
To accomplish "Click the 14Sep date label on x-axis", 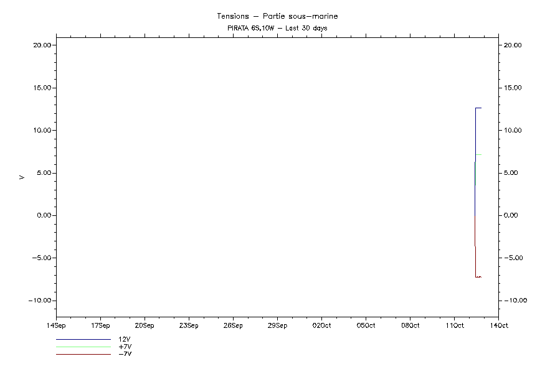I will pos(56,325).
